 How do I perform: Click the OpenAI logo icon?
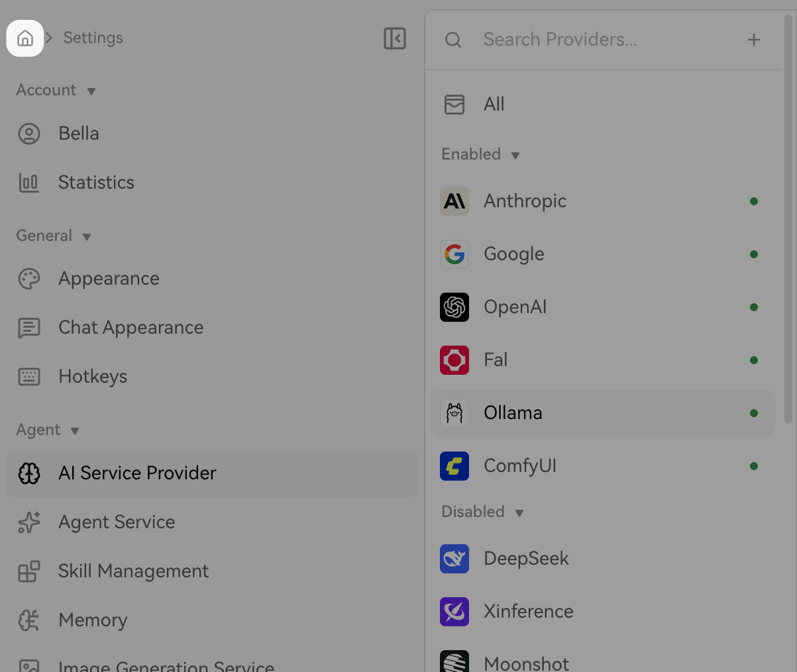(454, 307)
